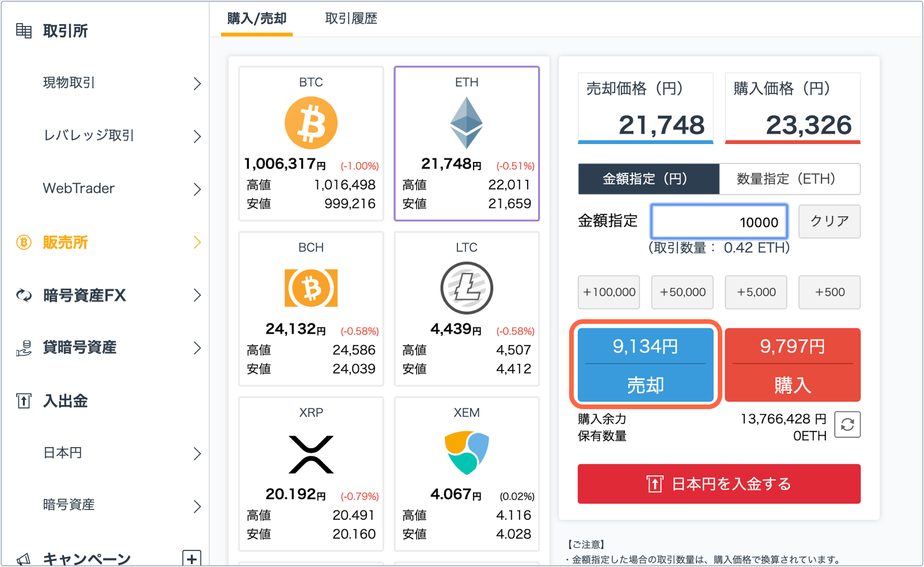Refresh the purchasing power balance
The image size is (924, 567).
tap(847, 425)
